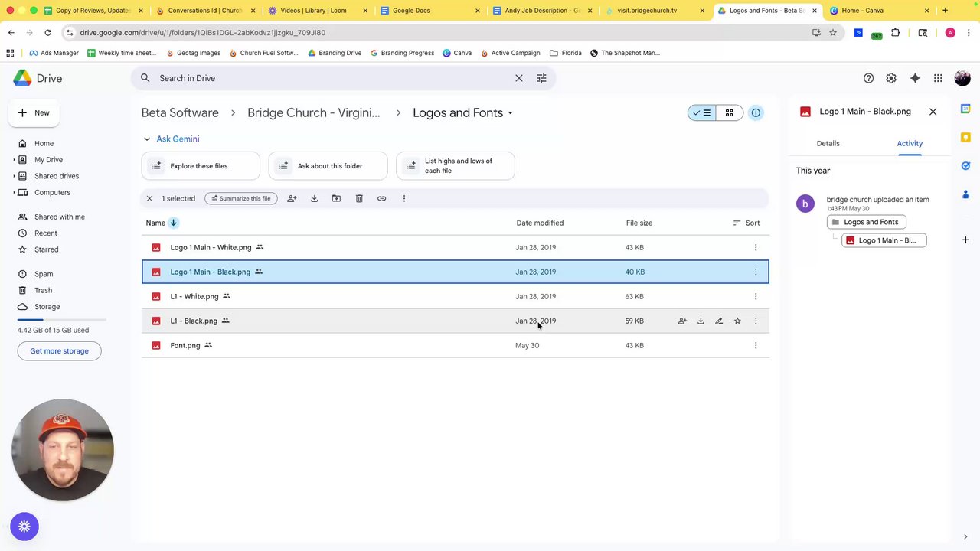This screenshot has width=980, height=551.
Task: Collapse the Ask Gemini section
Action: pos(147,139)
